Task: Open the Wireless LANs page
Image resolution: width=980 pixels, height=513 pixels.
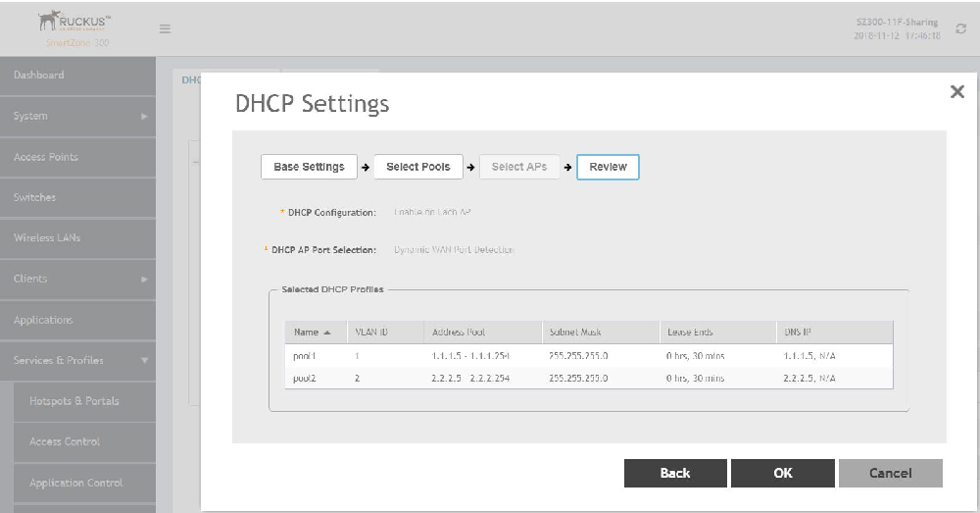Action: [x=47, y=238]
